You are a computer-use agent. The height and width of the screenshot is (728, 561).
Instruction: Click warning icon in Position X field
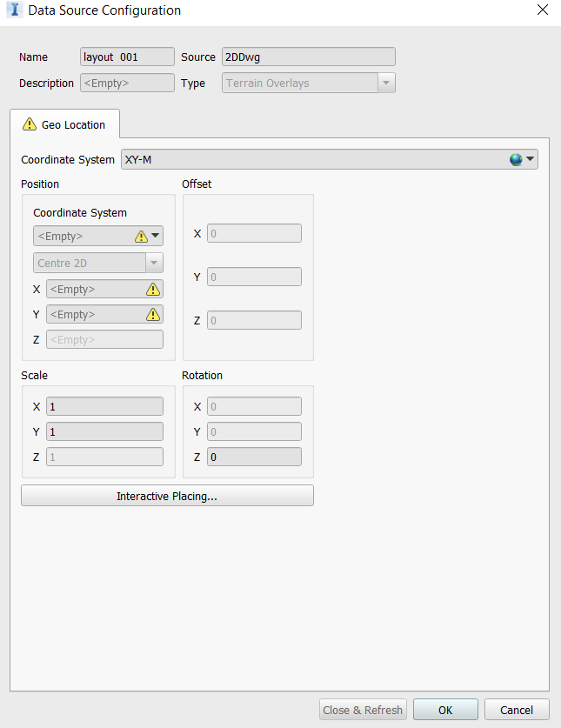click(x=153, y=290)
